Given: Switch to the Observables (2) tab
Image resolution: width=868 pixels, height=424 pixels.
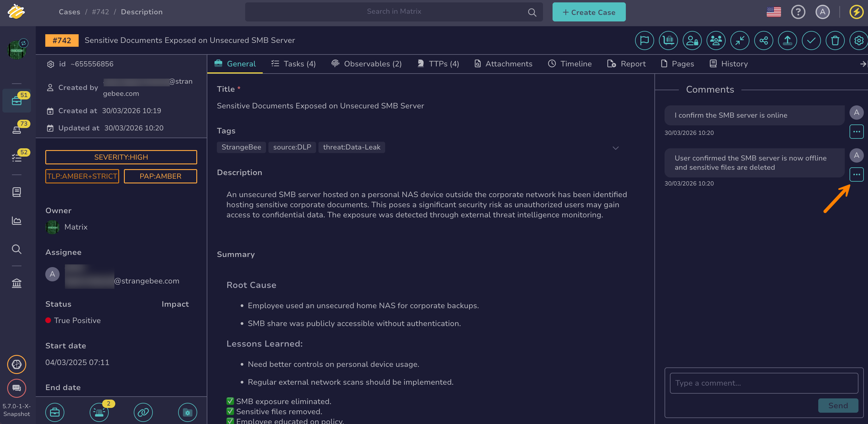Looking at the screenshot, I should click(x=367, y=64).
